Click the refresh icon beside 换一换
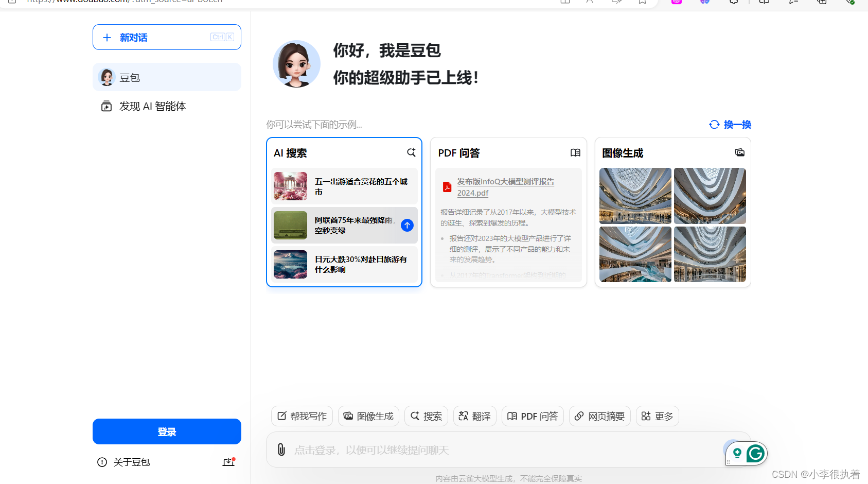 714,125
